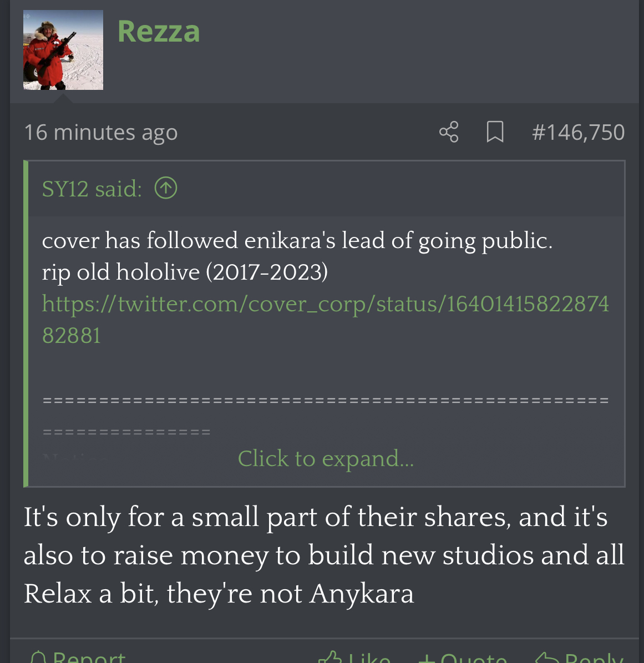Bookmark this post with the bookmark icon
Screen dimensions: 644x663
[x=495, y=132]
